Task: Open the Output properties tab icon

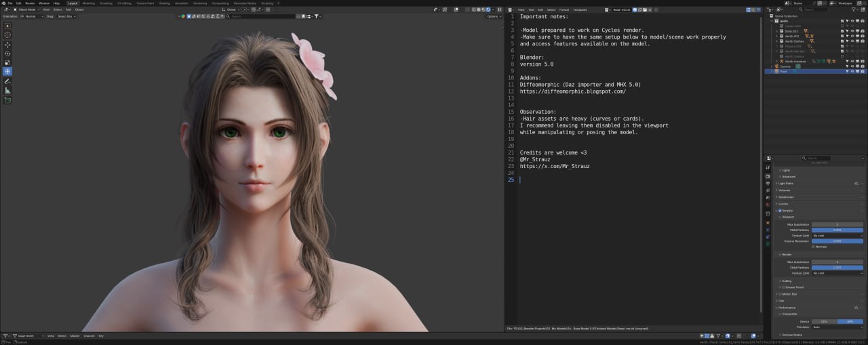Action: (768, 183)
